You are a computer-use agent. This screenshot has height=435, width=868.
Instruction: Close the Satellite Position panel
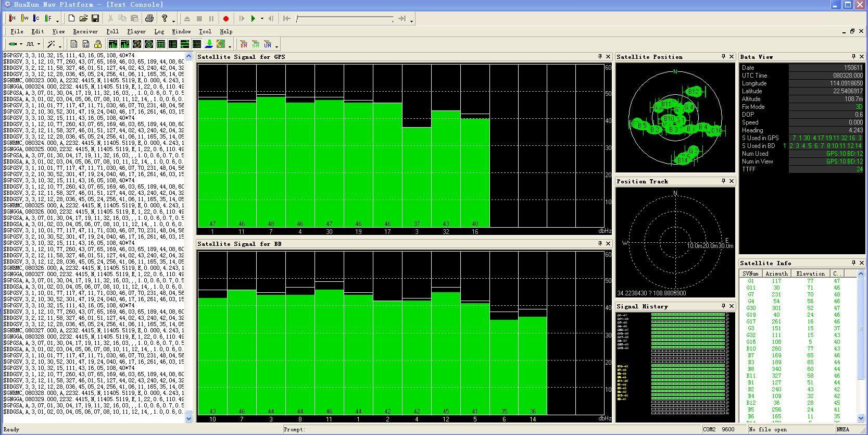[732, 56]
